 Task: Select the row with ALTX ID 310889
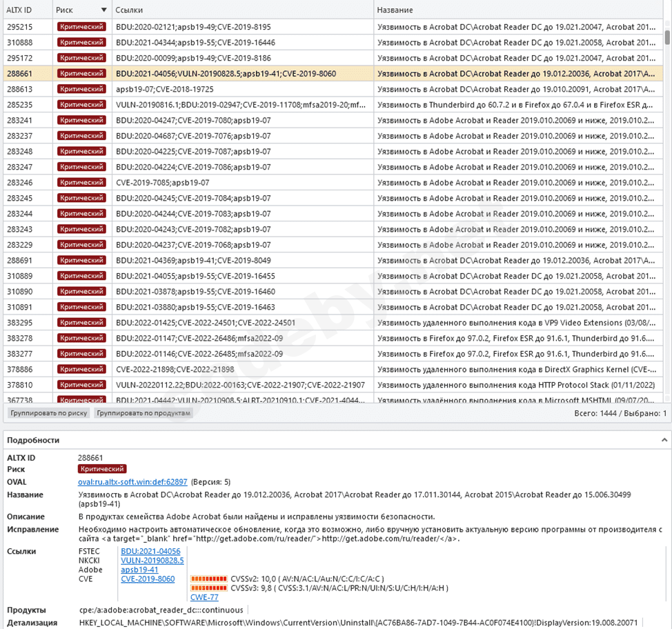coord(333,276)
